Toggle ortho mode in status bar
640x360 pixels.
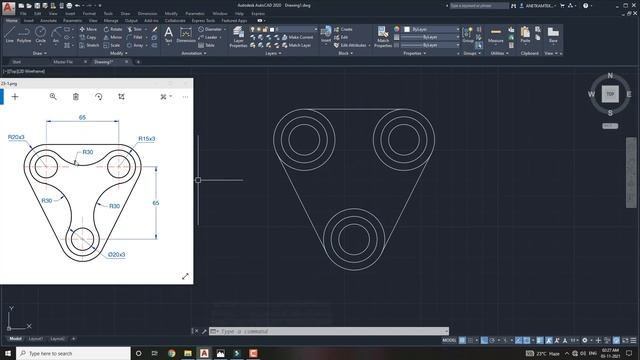(x=484, y=340)
